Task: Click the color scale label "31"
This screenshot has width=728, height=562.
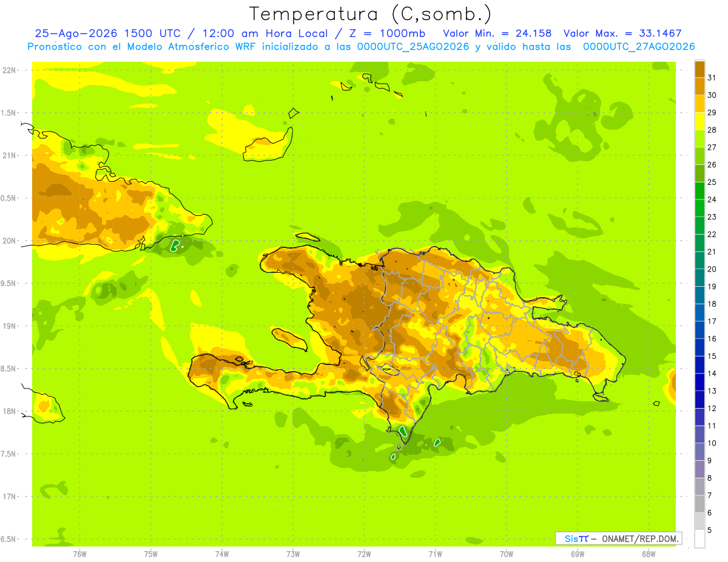Action: (x=712, y=78)
